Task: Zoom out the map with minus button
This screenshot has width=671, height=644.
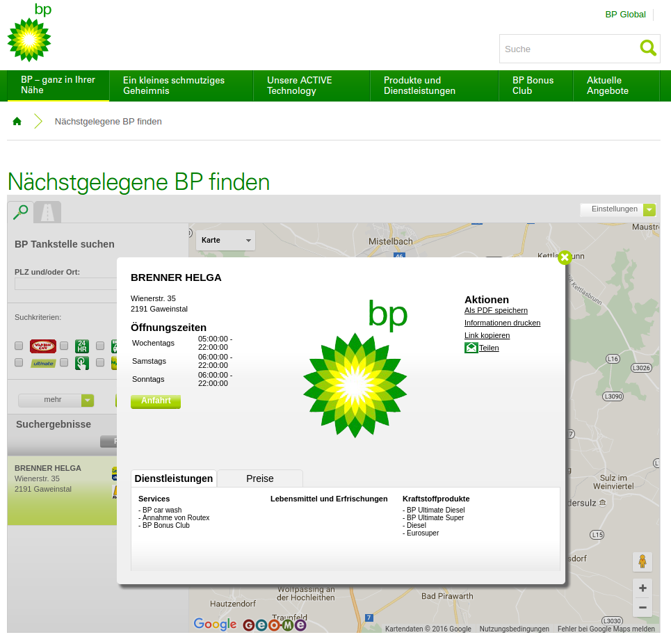Action: pyautogui.click(x=642, y=608)
